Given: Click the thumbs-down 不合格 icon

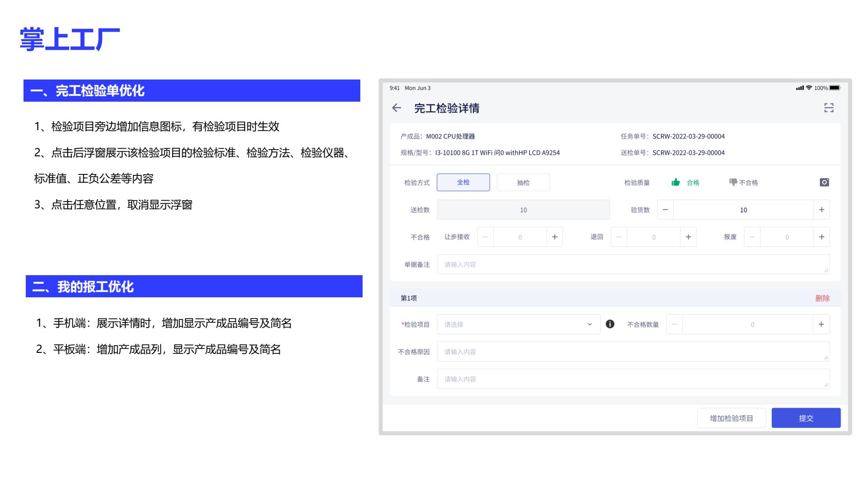Looking at the screenshot, I should pyautogui.click(x=733, y=182).
